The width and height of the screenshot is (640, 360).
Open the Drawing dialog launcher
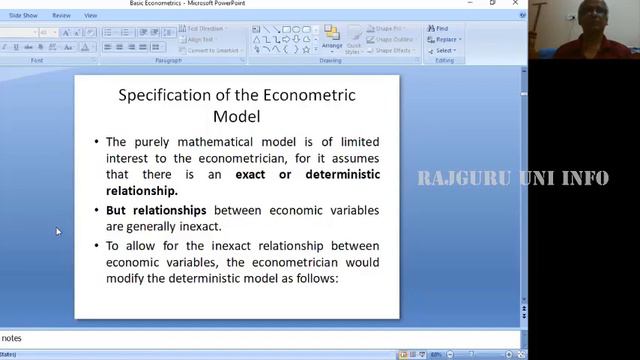pyautogui.click(x=417, y=60)
